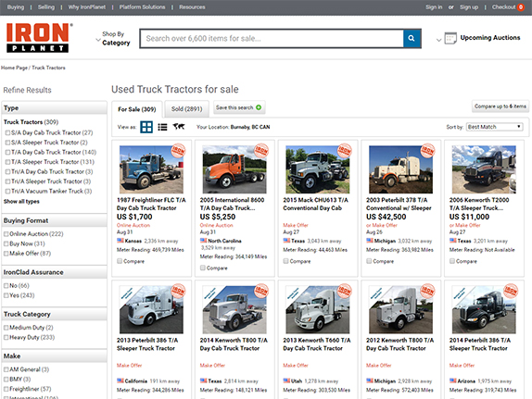Image resolution: width=532 pixels, height=399 pixels.
Task: Collapse the Truck Category section header
Action: [x=54, y=314]
